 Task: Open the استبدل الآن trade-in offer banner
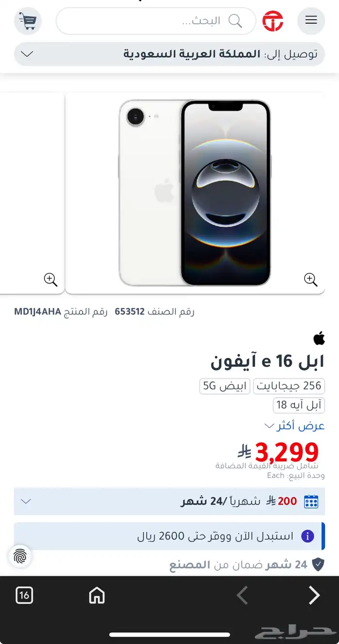point(169,536)
